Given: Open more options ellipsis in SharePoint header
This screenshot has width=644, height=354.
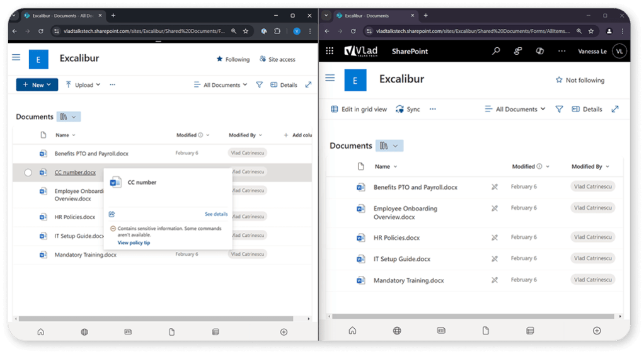Looking at the screenshot, I should [561, 51].
